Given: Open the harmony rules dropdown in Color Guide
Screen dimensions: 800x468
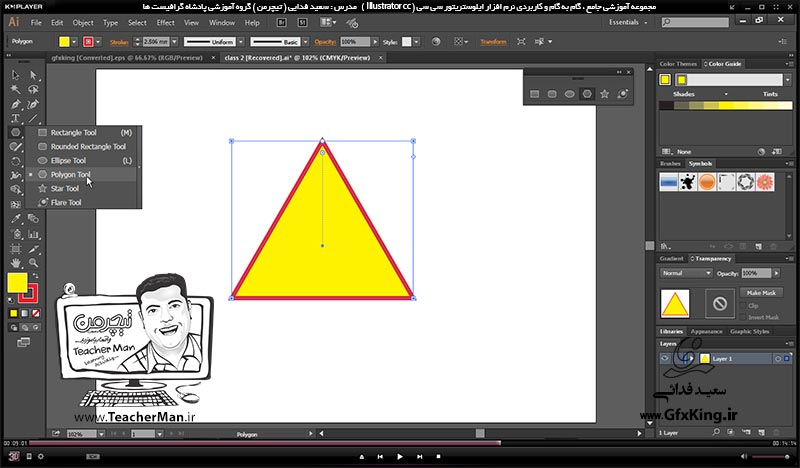Looking at the screenshot, I should (x=788, y=80).
